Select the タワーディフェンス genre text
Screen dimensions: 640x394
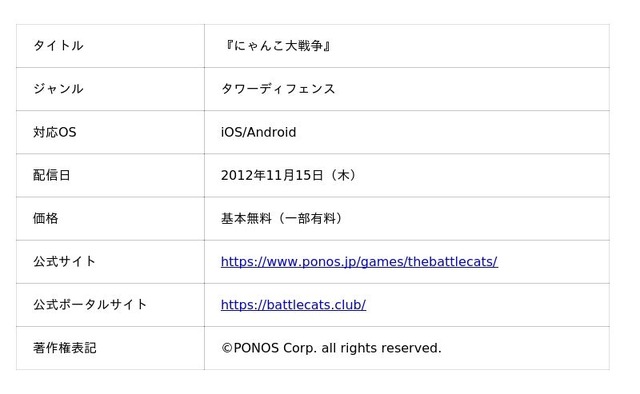click(x=278, y=89)
